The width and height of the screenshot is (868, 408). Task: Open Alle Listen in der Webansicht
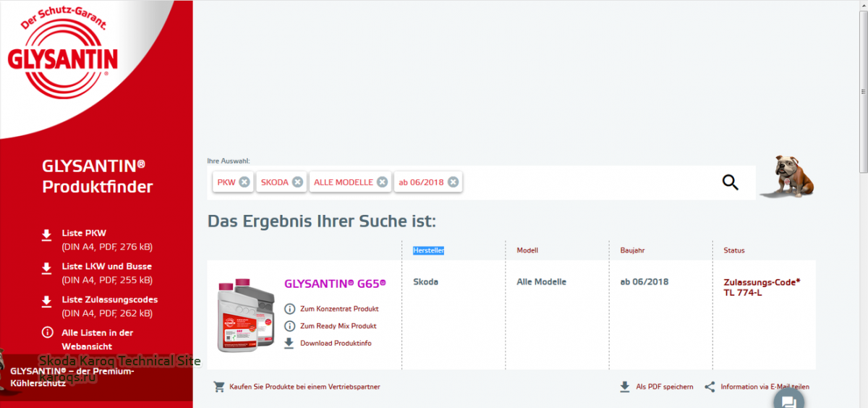coord(97,339)
